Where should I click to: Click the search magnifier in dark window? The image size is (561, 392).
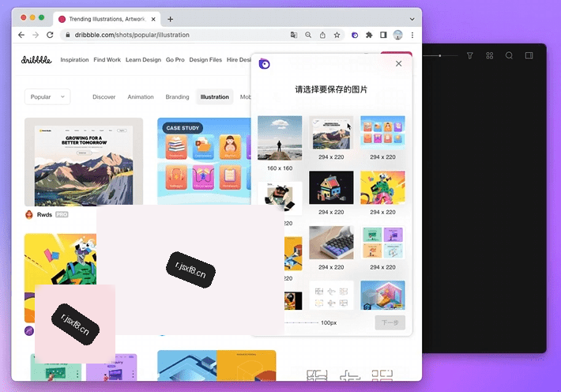[x=509, y=55]
